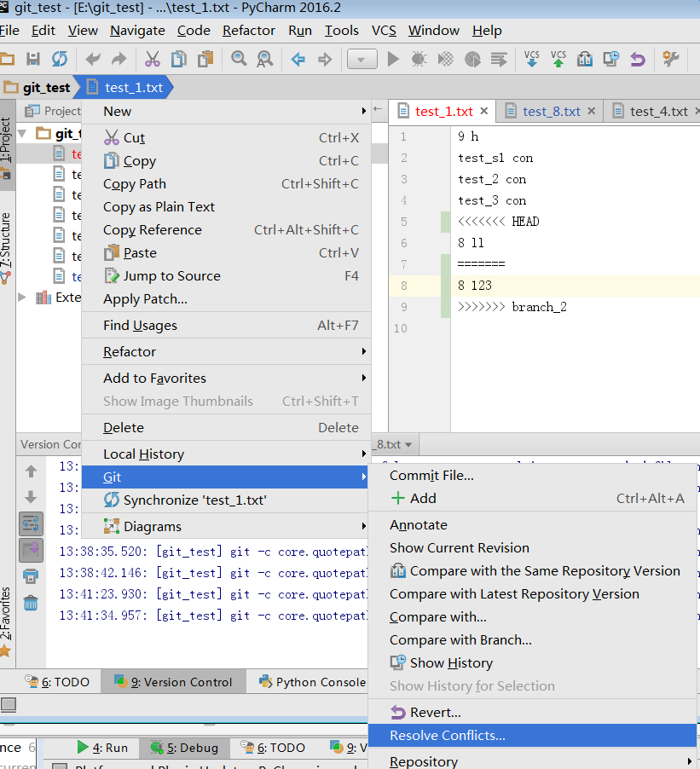This screenshot has width=700, height=769.
Task: Click the Profile toolbar icon
Action: pos(472,60)
